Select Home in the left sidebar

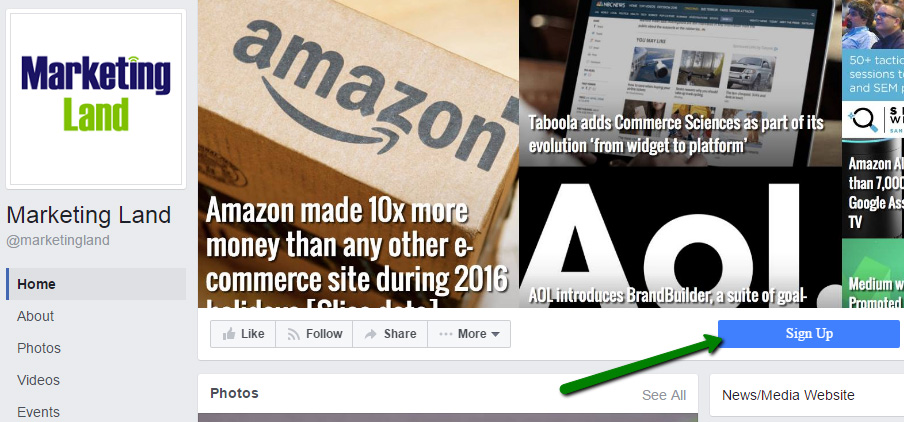96,284
